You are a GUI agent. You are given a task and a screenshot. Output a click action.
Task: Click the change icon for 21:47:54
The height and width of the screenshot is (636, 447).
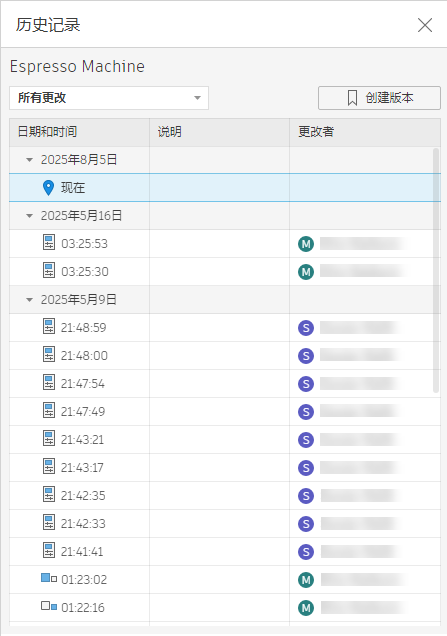[x=49, y=382]
